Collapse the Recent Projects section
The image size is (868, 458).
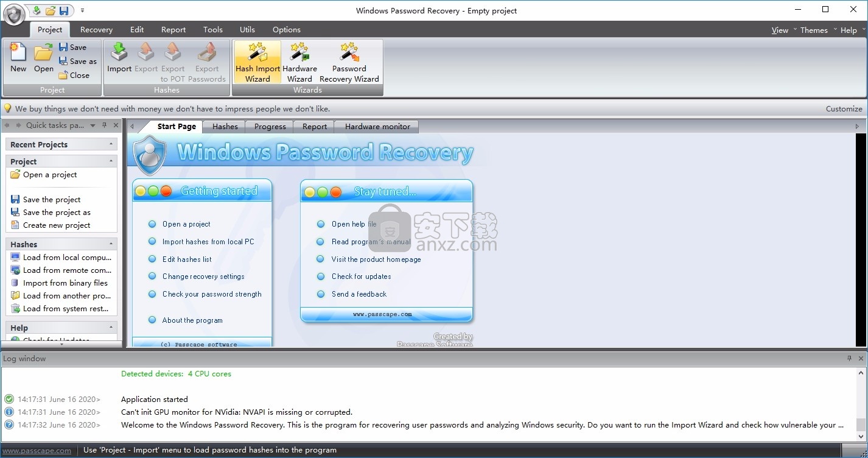[x=111, y=144]
